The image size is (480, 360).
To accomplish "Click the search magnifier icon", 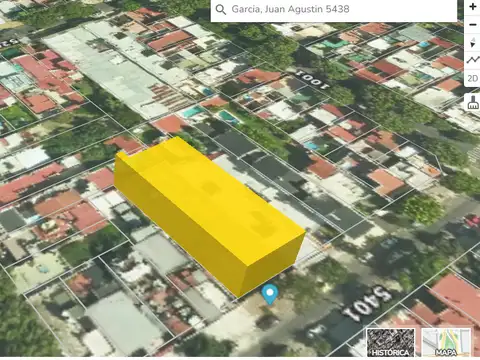I will [221, 9].
